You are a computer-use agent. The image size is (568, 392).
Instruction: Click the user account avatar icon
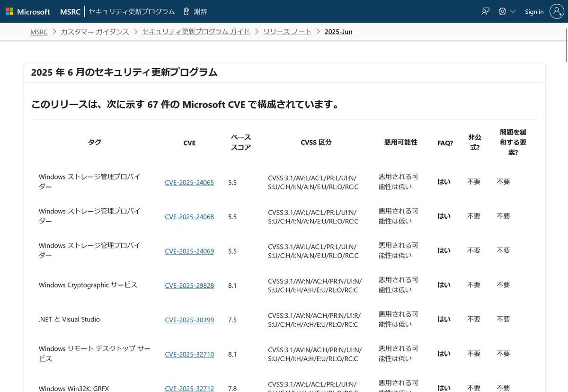[x=557, y=11]
